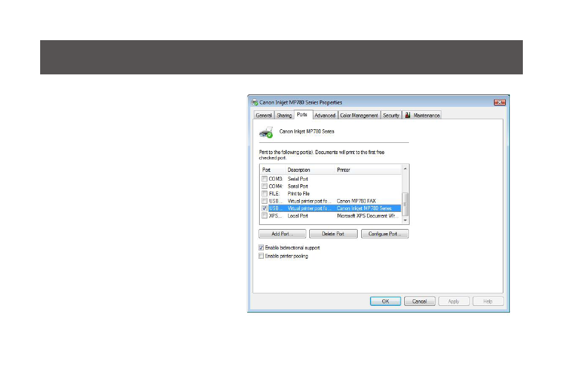Select the Ports tab

coord(302,115)
